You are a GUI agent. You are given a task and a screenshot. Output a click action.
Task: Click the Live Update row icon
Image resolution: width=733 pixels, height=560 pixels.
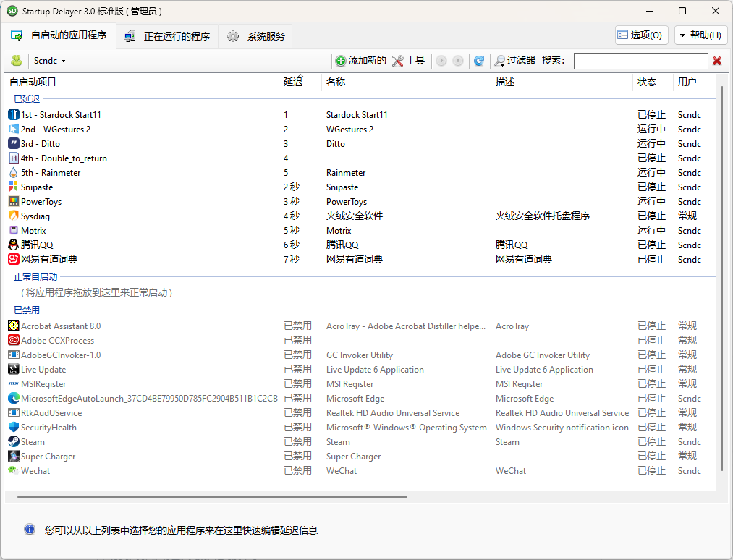coord(14,369)
